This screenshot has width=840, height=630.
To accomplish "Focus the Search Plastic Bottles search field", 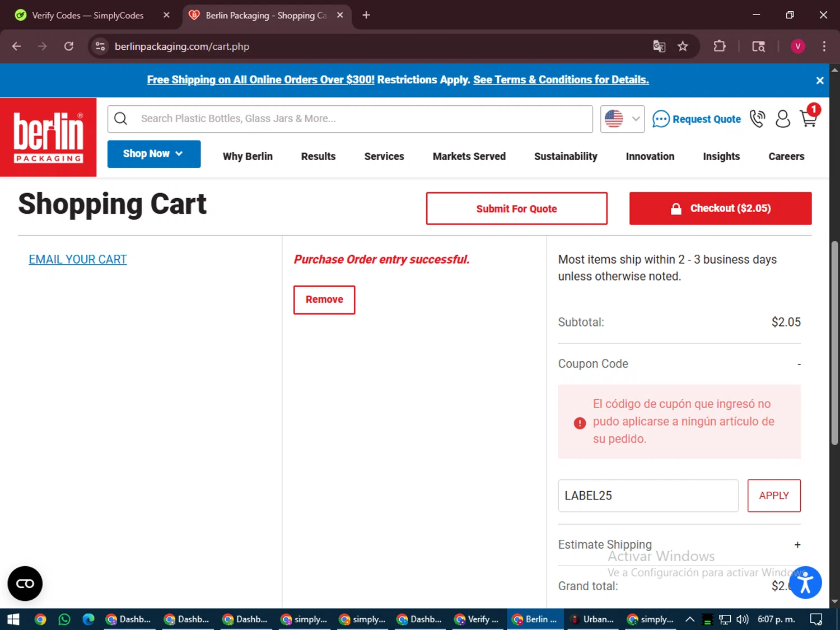I will 350,119.
